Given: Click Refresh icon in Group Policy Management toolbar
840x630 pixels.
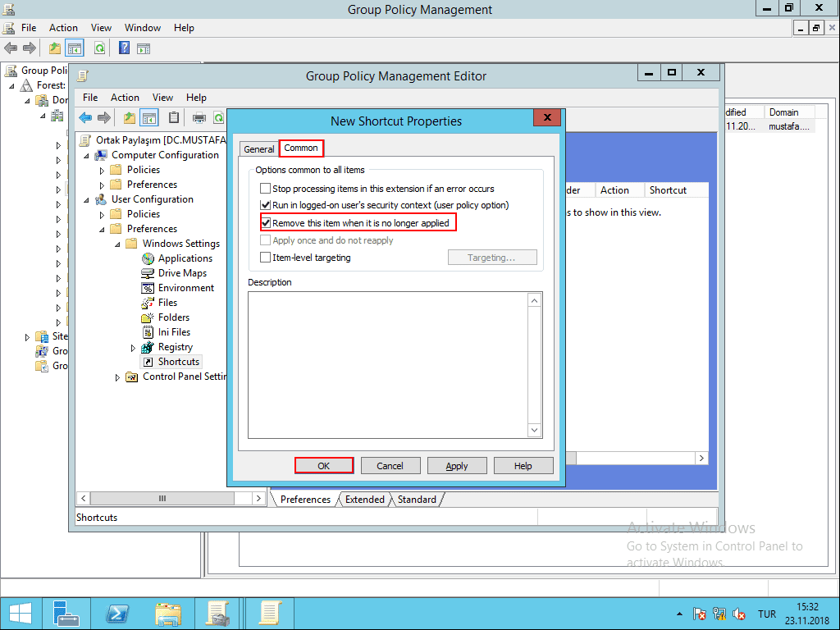Looking at the screenshot, I should tap(99, 48).
